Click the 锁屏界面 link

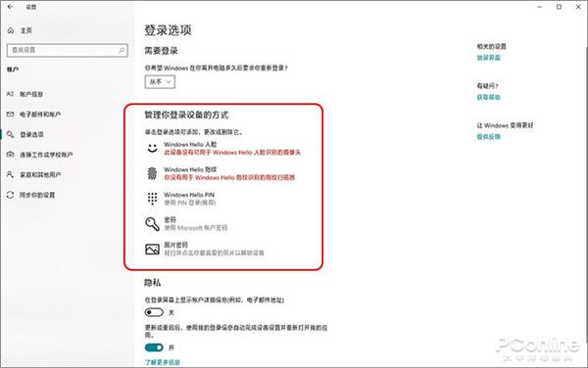pos(488,58)
